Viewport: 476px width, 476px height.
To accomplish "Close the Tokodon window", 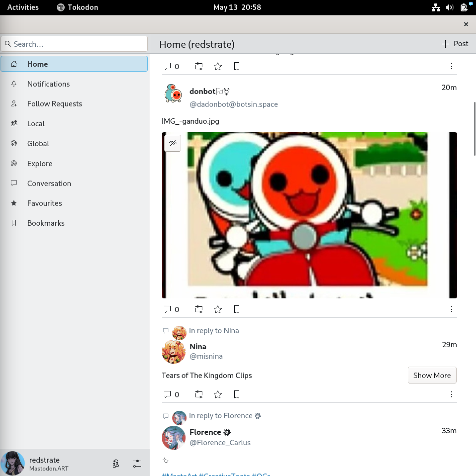I will [x=466, y=24].
